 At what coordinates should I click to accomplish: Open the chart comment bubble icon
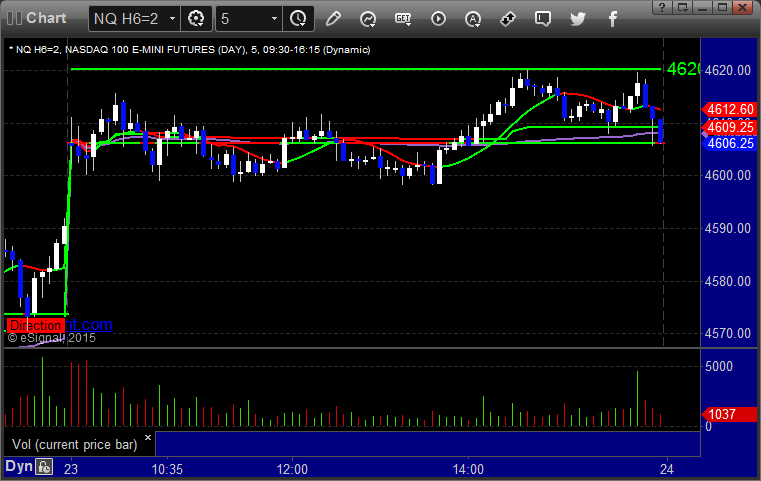[x=543, y=19]
